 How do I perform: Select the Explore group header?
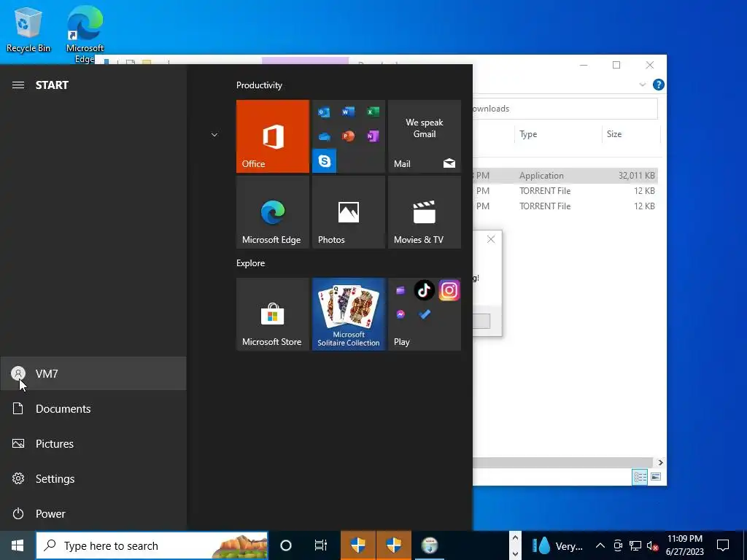(x=251, y=263)
